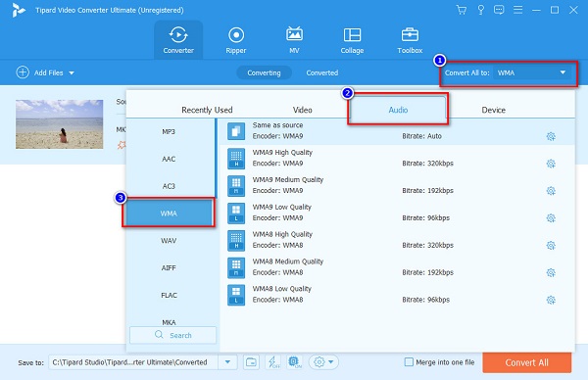
Task: Expand the Add Files dropdown arrow
Action: [72, 73]
